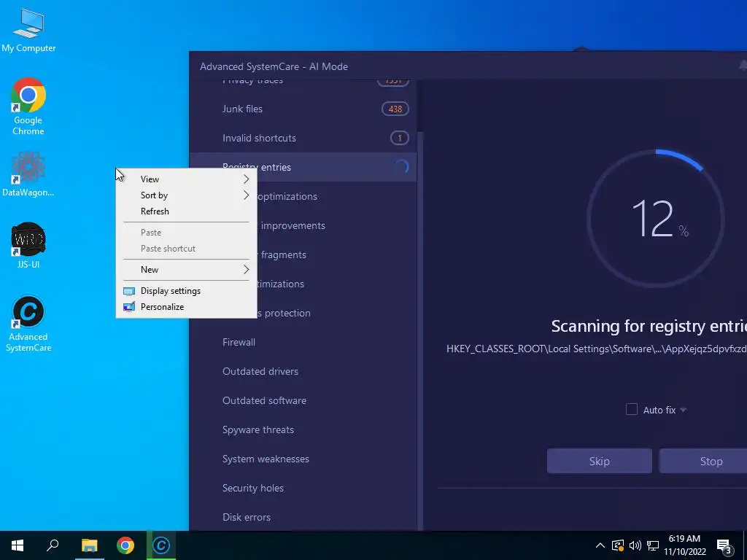This screenshot has height=560, width=747.
Task: Click the Display settings monitor icon
Action: (x=129, y=291)
